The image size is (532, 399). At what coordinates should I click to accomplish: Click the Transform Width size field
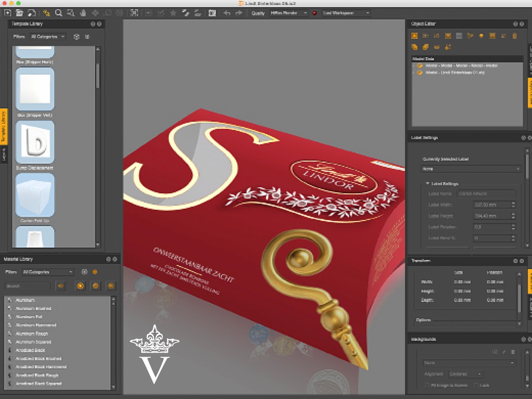(x=462, y=282)
